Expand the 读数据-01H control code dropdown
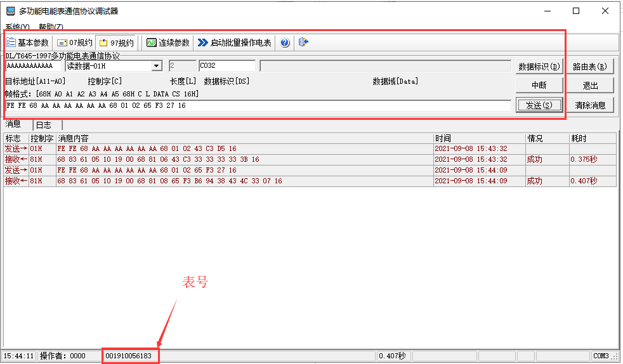Screen dimensions: 623x364 [156, 66]
